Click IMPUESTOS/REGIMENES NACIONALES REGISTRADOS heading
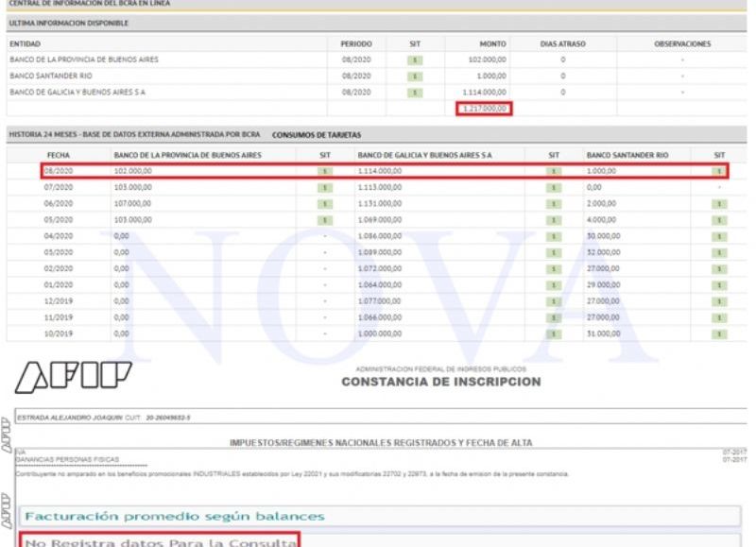This screenshot has height=547, width=756. (381, 442)
